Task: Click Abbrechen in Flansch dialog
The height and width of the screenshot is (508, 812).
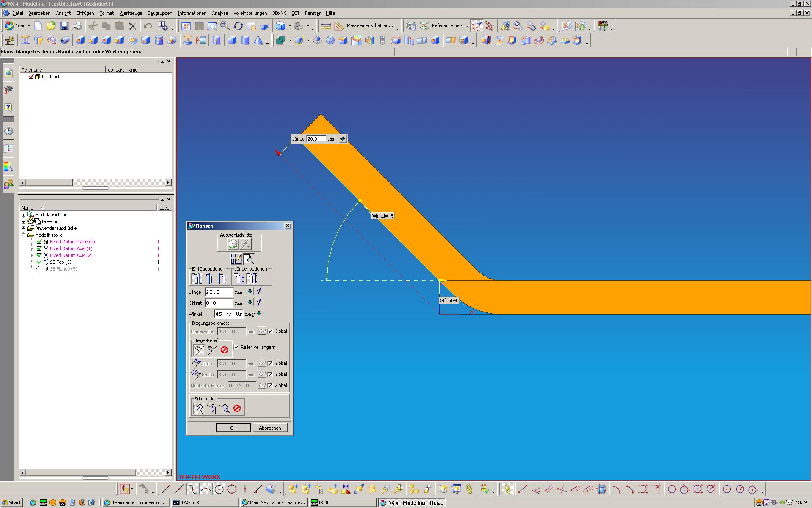Action: tap(270, 428)
